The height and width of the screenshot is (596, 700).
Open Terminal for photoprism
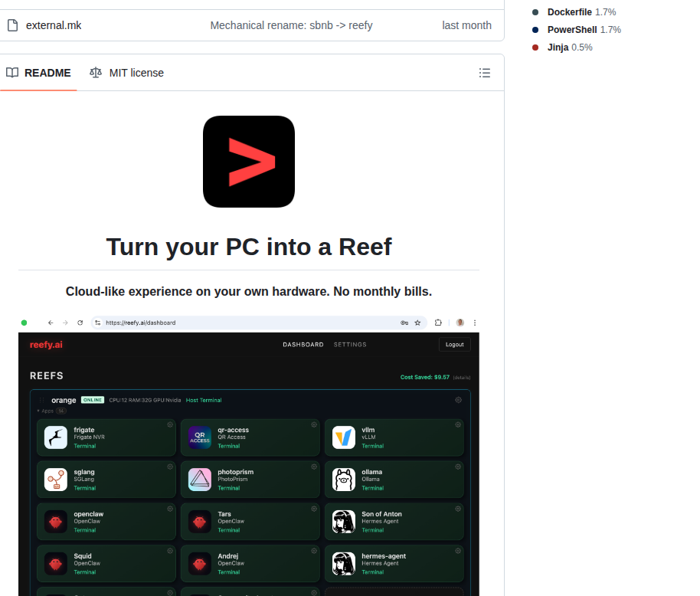click(228, 488)
